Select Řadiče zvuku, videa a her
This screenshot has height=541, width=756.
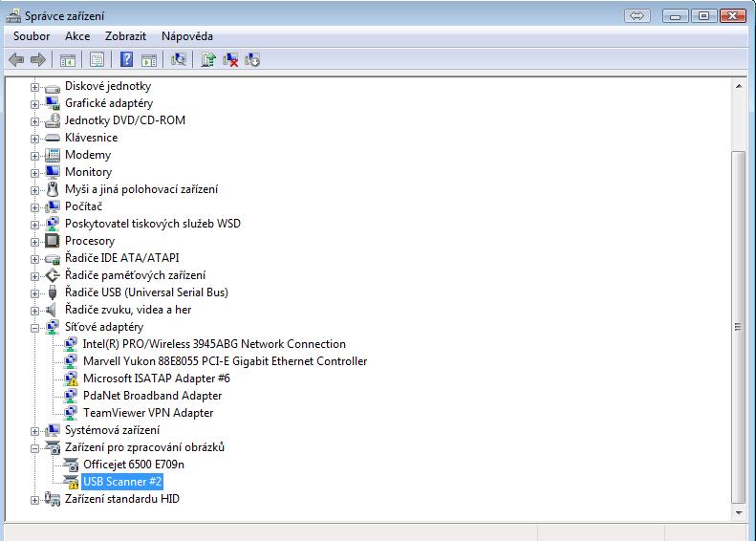coord(128,310)
